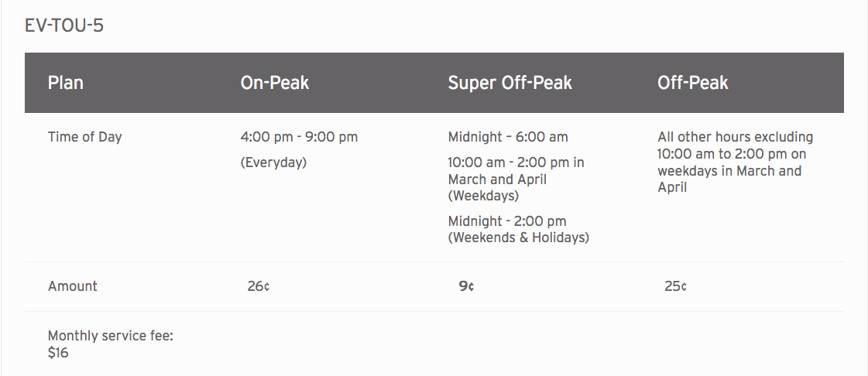Select the Amount row label
This screenshot has height=376, width=868.
[73, 286]
